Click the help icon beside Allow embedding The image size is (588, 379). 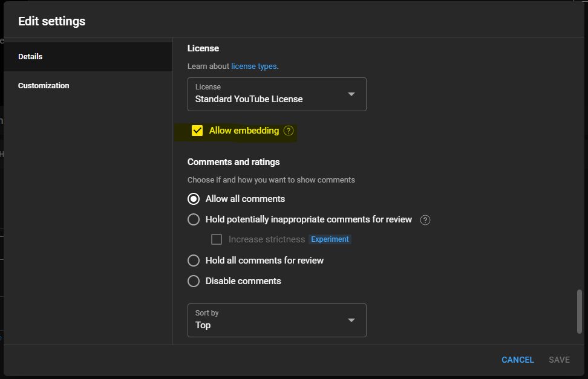click(x=289, y=131)
